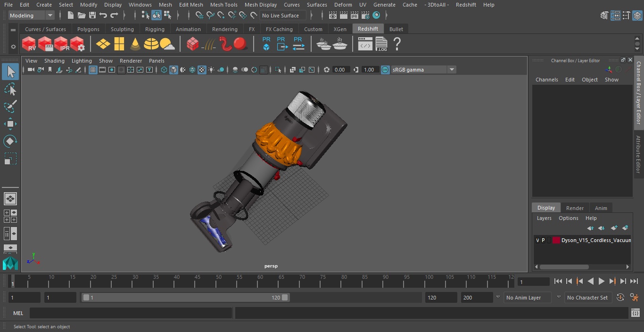This screenshot has width=644, height=332.
Task: Export Redshift proxy (PR arrow icon)
Action: coord(282,44)
